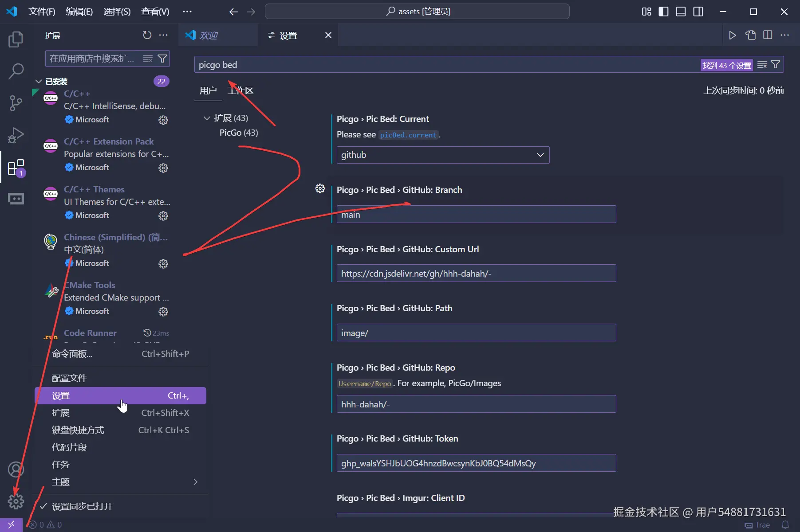Filter extensions with the funnel icon
The height and width of the screenshot is (532, 800).
pyautogui.click(x=162, y=59)
